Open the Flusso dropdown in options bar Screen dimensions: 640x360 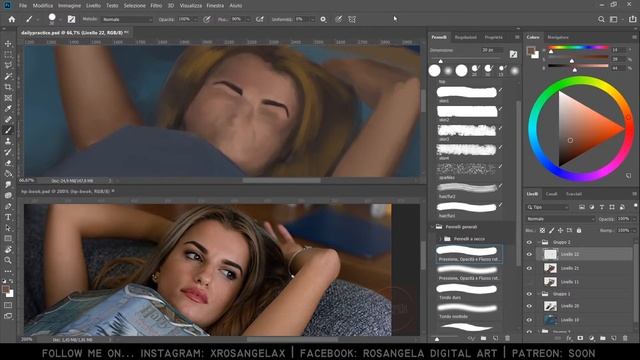point(248,19)
